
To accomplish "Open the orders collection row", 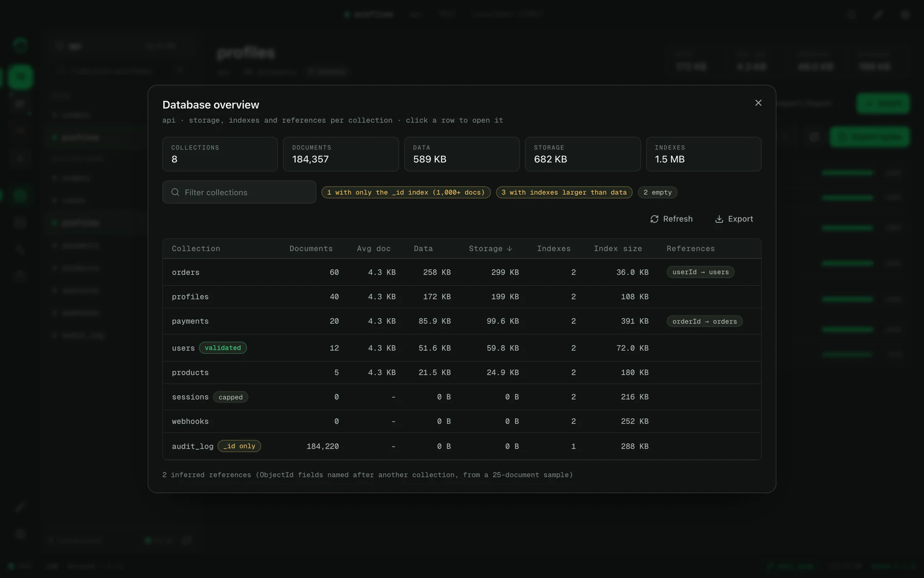I will 462,272.
